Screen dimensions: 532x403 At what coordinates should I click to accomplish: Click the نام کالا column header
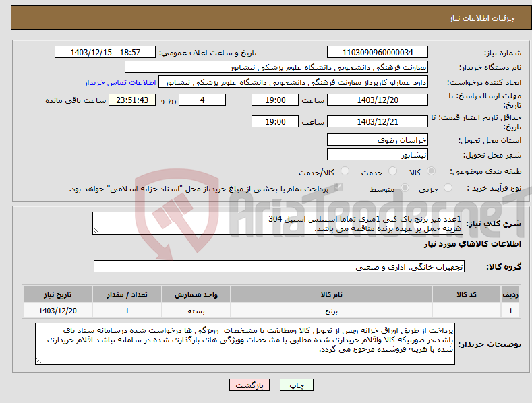pos(331,294)
